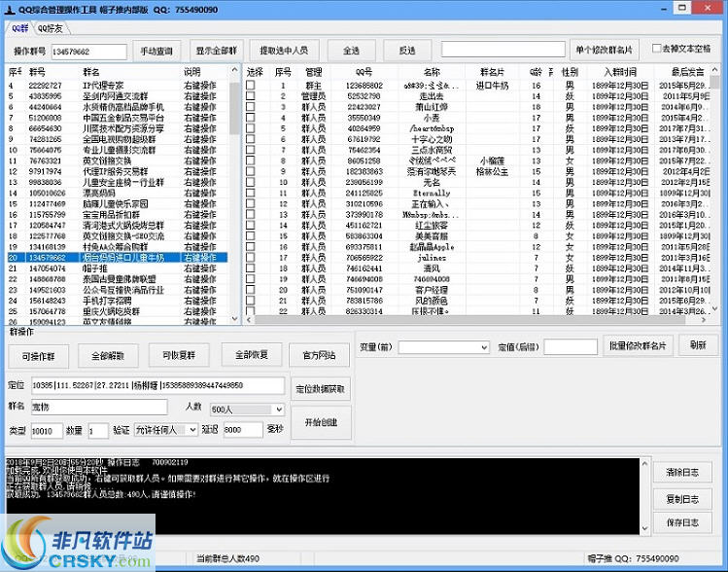Switch to the QQ群 tab
The image size is (728, 572).
tap(19, 28)
